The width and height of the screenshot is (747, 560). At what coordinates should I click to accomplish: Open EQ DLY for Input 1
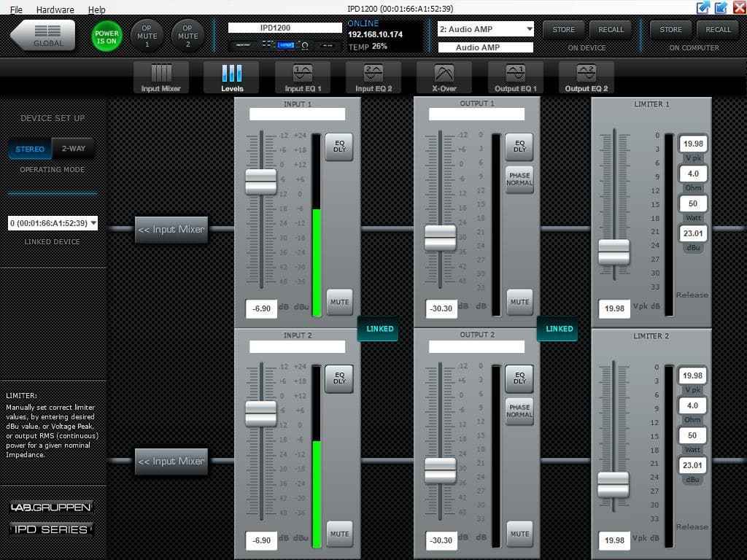coord(339,146)
